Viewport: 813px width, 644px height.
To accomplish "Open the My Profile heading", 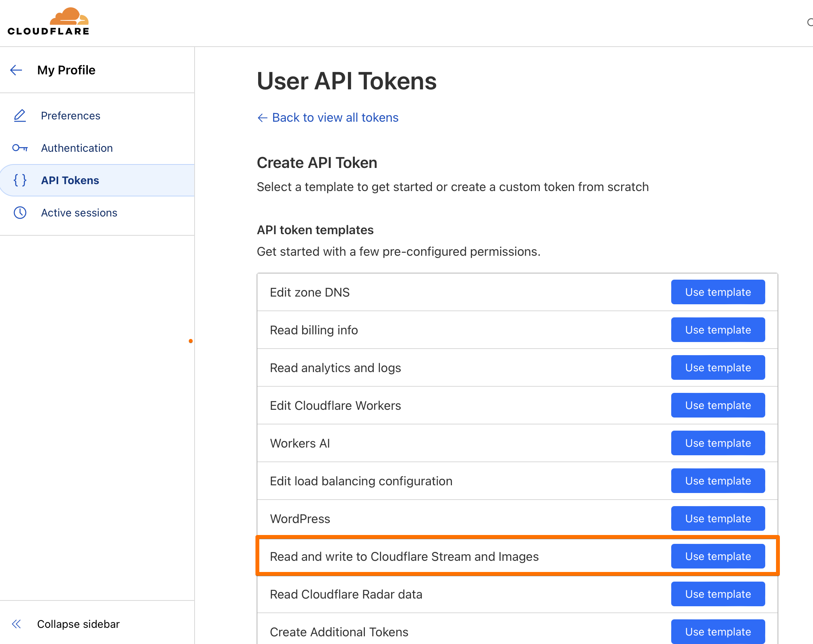I will click(x=66, y=70).
